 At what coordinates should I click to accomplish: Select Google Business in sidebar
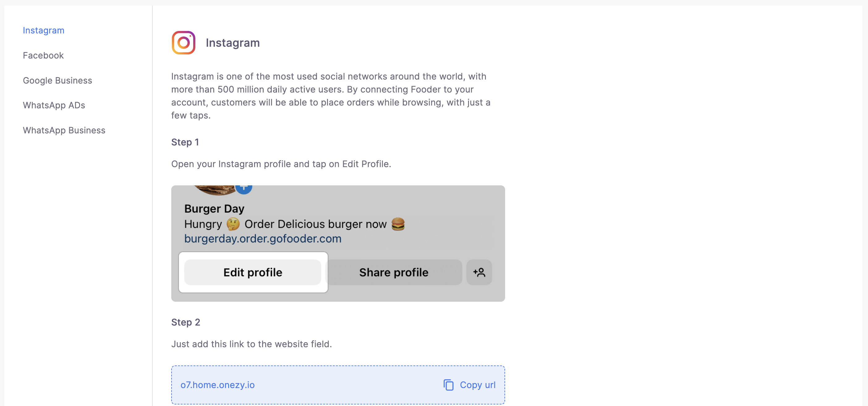click(57, 80)
